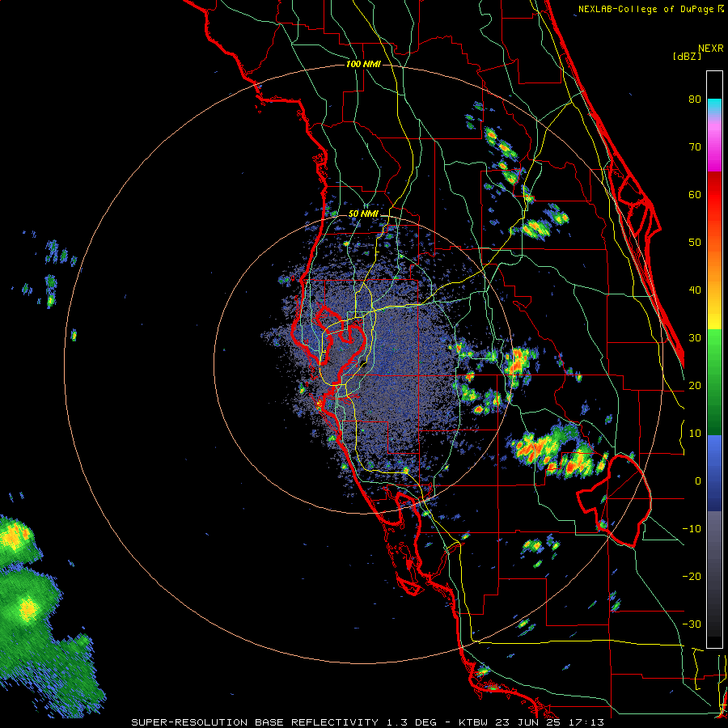This screenshot has width=728, height=728.
Task: Click the NEXR label above the color scale
Action: 711,49
